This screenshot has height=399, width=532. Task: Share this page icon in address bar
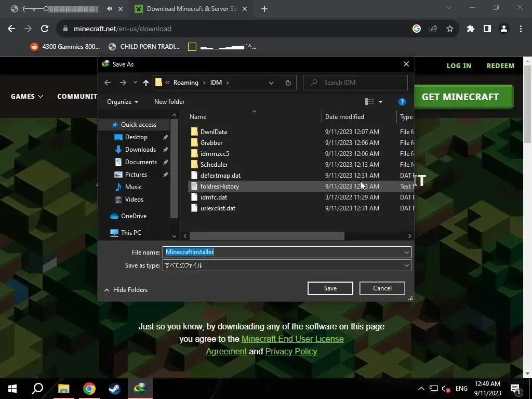coord(433,29)
